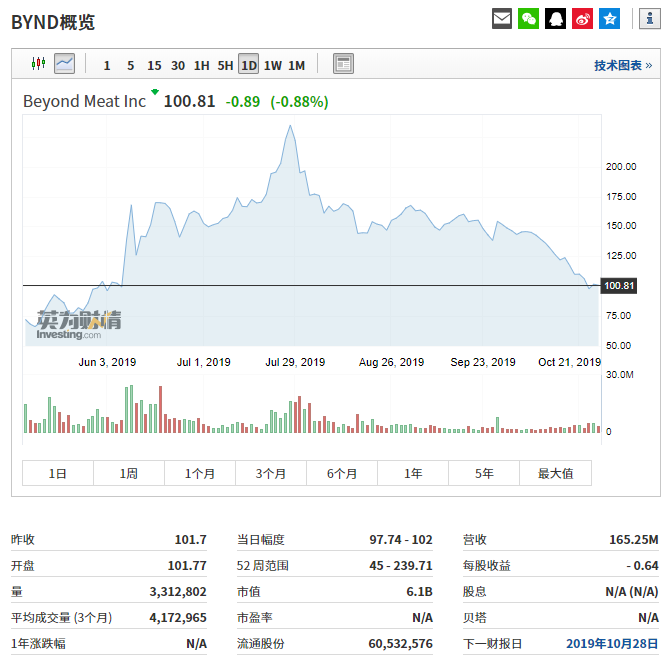Click the percent change (-0.88%)
669x671 pixels.
click(x=299, y=102)
